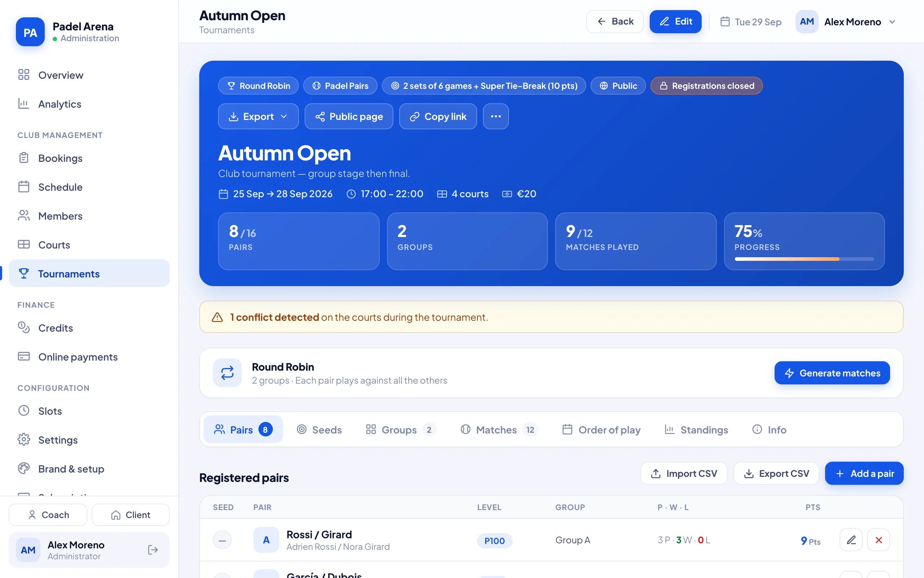
Task: Open Analytics from the sidebar
Action: coord(89,104)
